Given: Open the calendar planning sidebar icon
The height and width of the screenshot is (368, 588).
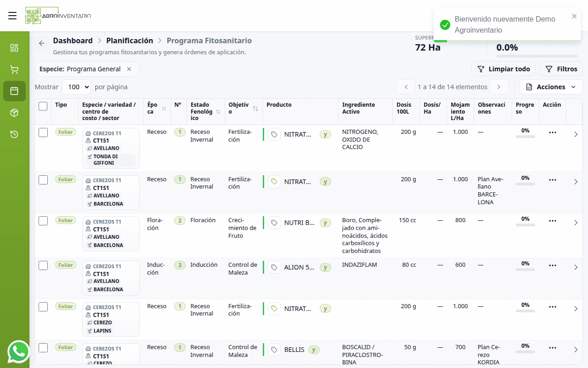Looking at the screenshot, I should (x=14, y=91).
